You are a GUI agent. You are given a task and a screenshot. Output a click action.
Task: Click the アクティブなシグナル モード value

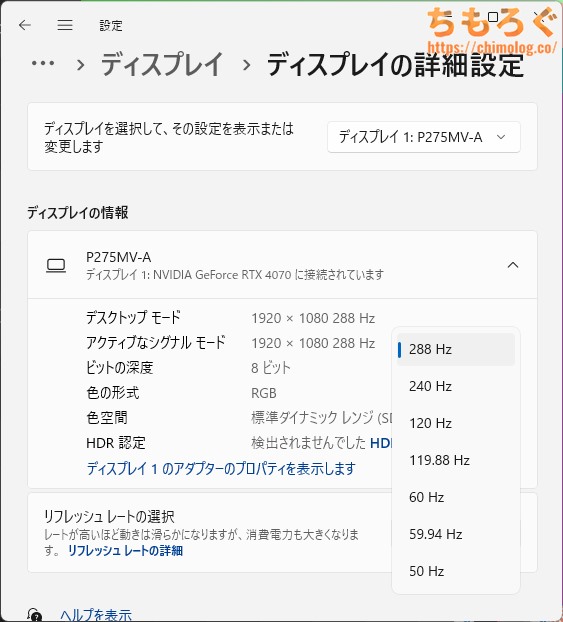[313, 343]
